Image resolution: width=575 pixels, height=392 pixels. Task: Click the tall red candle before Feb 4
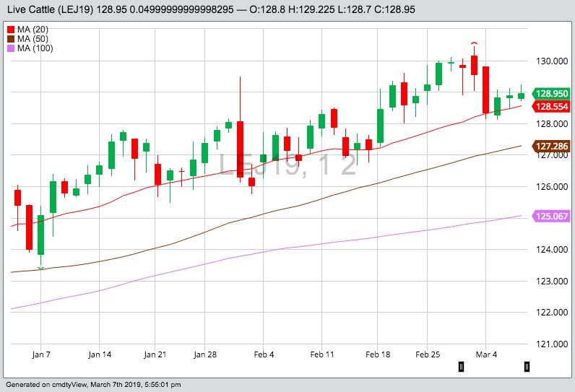tap(240, 148)
